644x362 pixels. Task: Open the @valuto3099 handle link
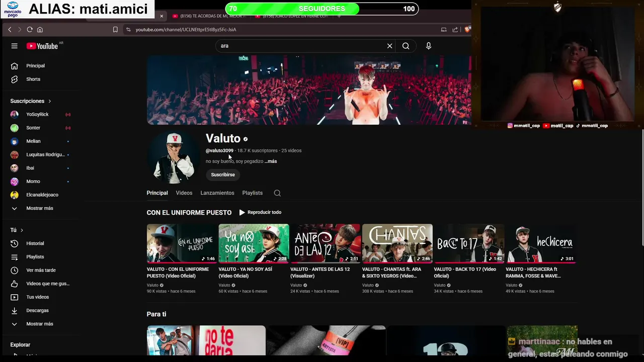coord(219,150)
